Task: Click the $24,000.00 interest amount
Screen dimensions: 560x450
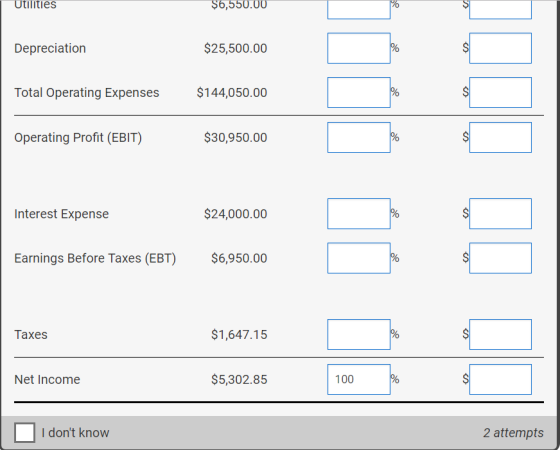Action: [x=235, y=214]
